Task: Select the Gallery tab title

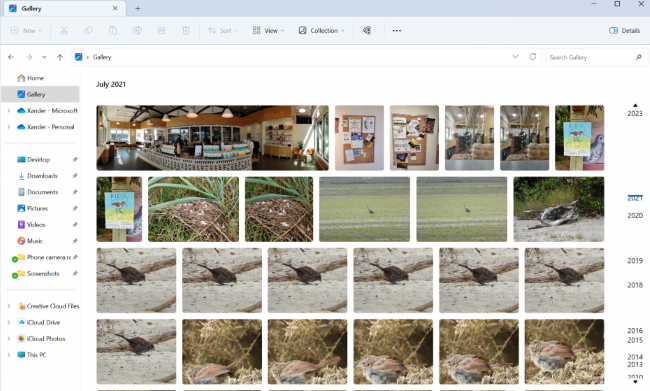Action: (32, 8)
